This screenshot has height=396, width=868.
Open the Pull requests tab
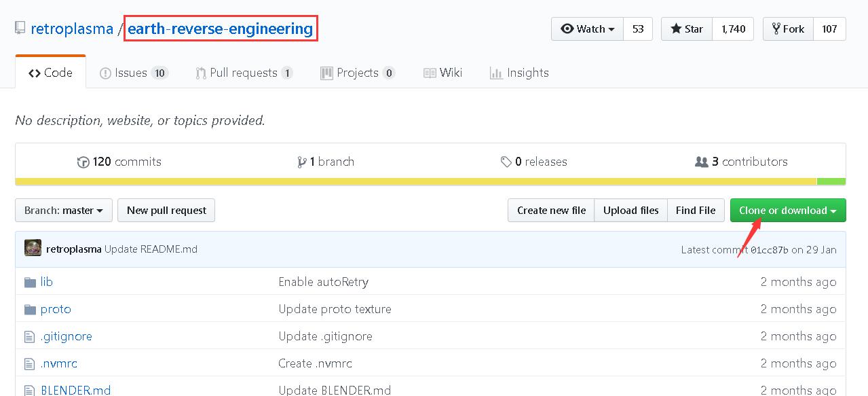pyautogui.click(x=244, y=73)
